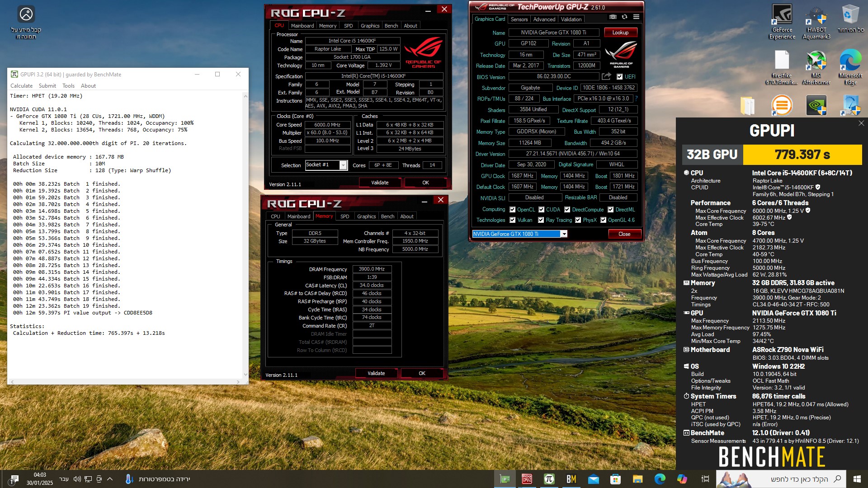Open the Mainboard tab in top CPU-Z window
The height and width of the screenshot is (488, 868).
tap(302, 26)
